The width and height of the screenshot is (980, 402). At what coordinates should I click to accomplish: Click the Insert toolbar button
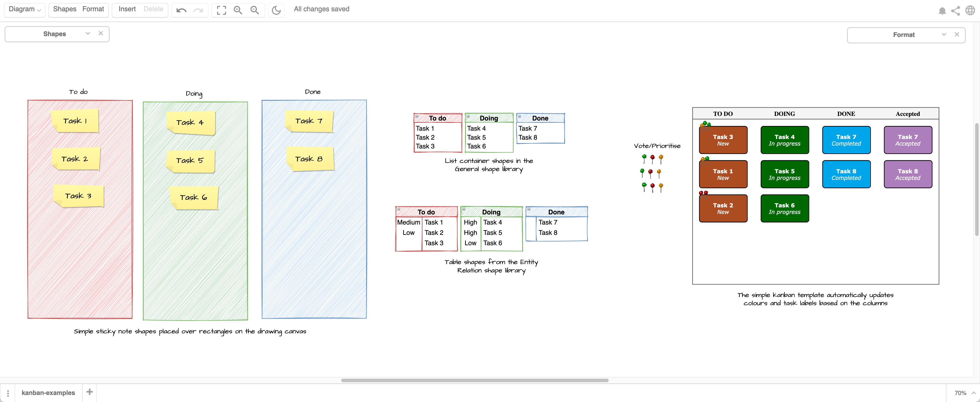click(x=127, y=9)
